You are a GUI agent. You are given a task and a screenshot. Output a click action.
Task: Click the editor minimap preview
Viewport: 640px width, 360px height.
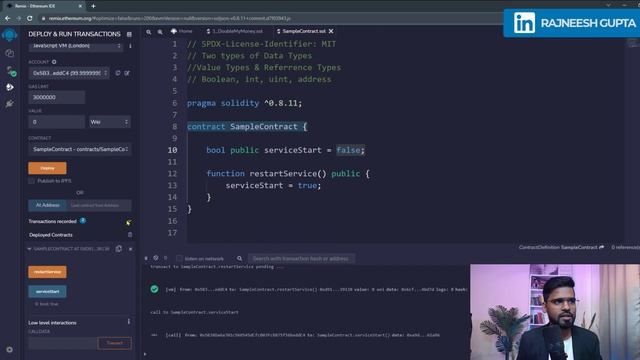point(633,43)
